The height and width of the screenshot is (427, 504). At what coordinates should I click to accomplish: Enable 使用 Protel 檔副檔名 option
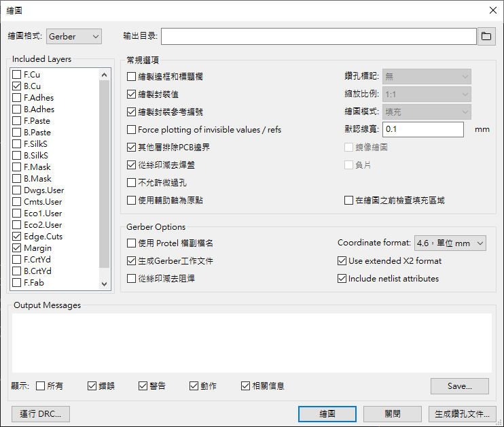click(132, 243)
